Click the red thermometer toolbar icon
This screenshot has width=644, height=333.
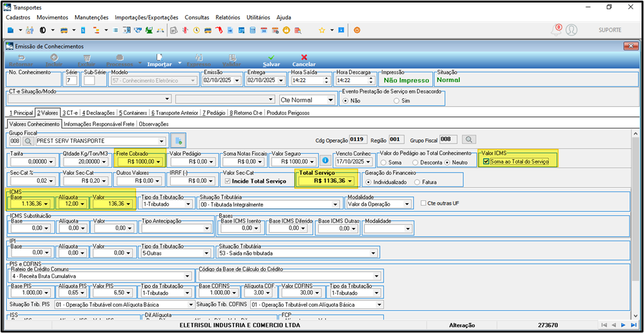point(186,30)
